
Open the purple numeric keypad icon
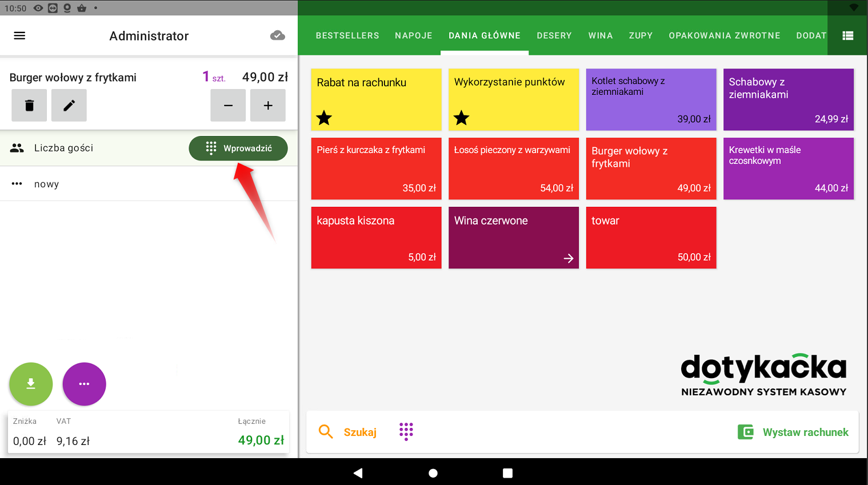tap(406, 432)
